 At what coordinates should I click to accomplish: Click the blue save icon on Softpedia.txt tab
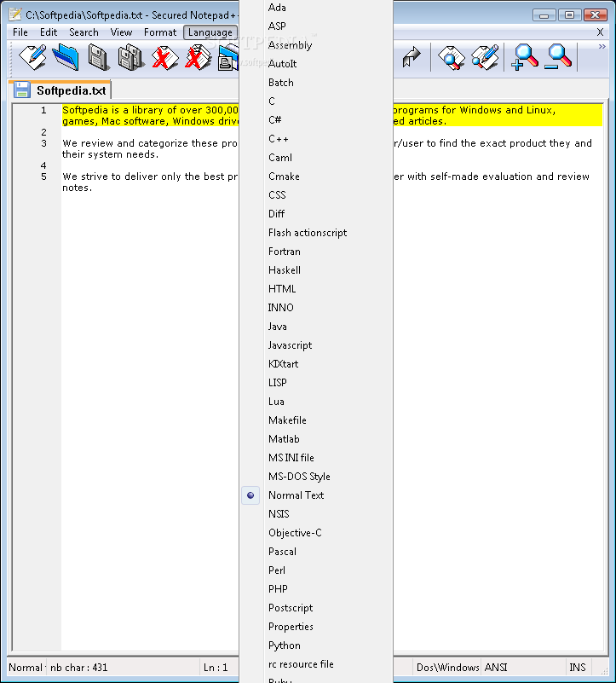[22, 90]
